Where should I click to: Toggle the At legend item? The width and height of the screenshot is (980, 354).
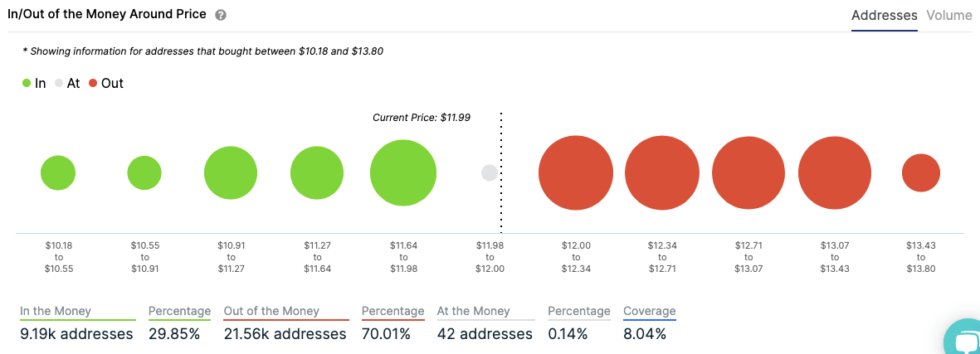tap(67, 83)
